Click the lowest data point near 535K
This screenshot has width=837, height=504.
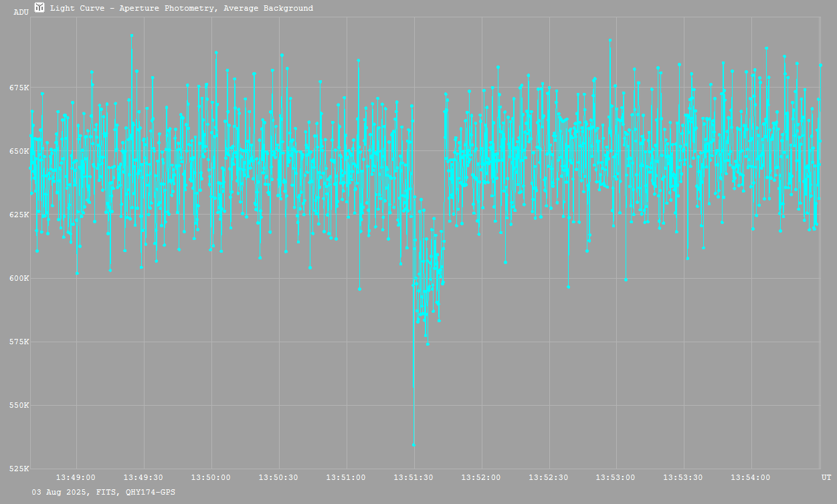pyautogui.click(x=413, y=445)
